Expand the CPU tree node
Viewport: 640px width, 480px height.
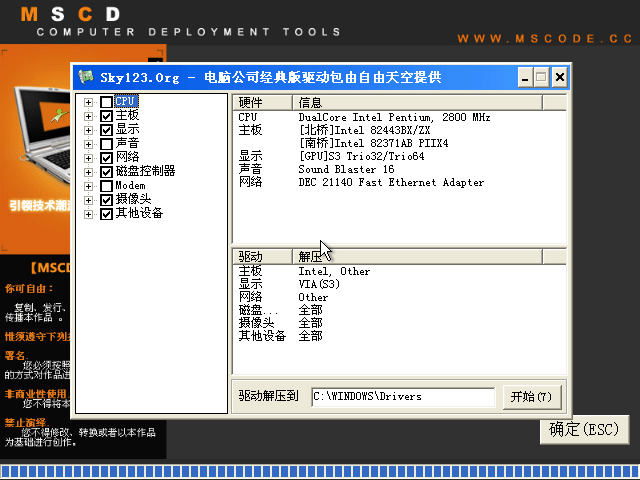88,102
